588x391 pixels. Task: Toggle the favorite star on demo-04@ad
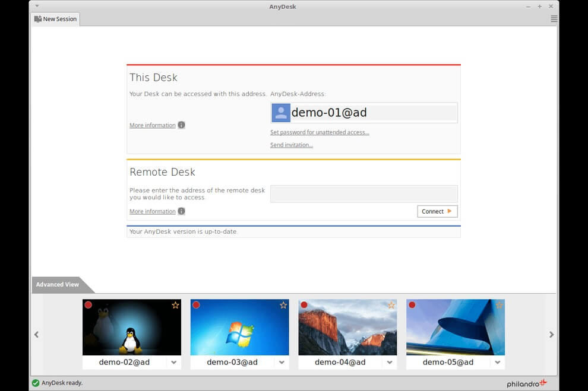click(x=391, y=304)
